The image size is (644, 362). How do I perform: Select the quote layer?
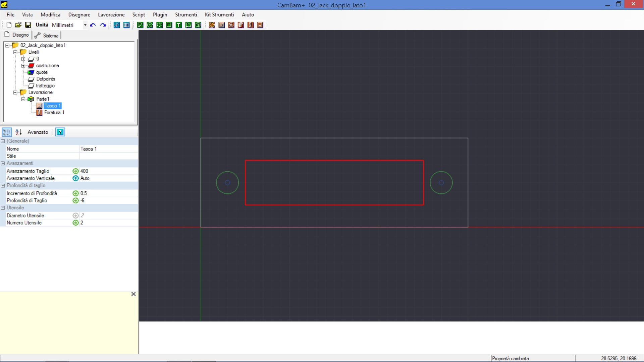tap(42, 72)
